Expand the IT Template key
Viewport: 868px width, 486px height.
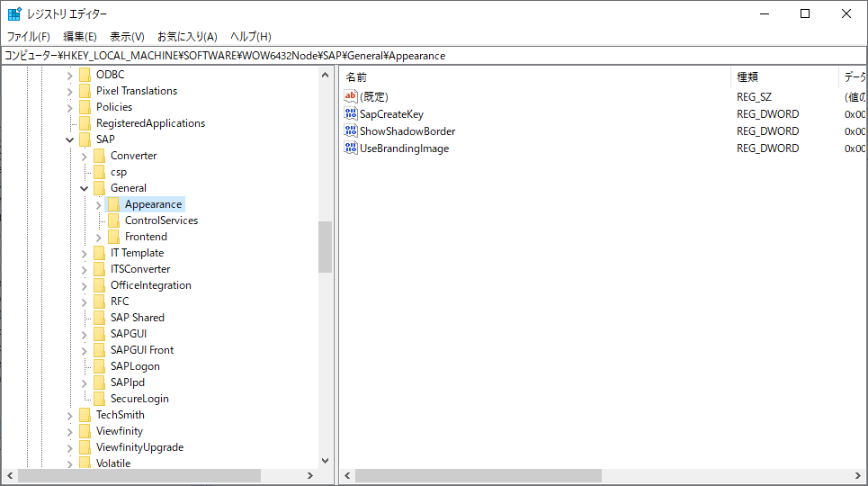click(x=85, y=253)
